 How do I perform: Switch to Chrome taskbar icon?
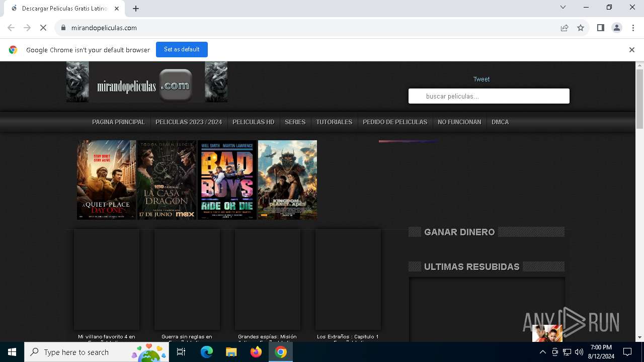coord(281,352)
